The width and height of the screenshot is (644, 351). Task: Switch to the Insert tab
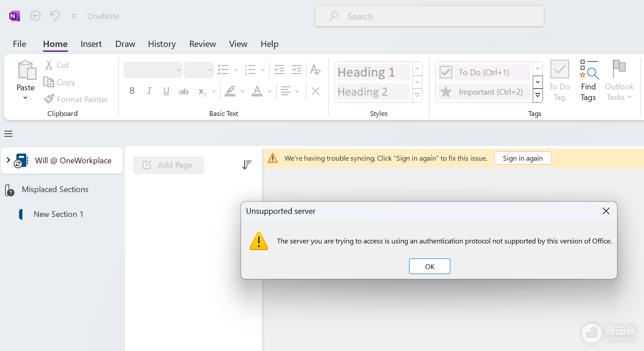click(x=91, y=44)
